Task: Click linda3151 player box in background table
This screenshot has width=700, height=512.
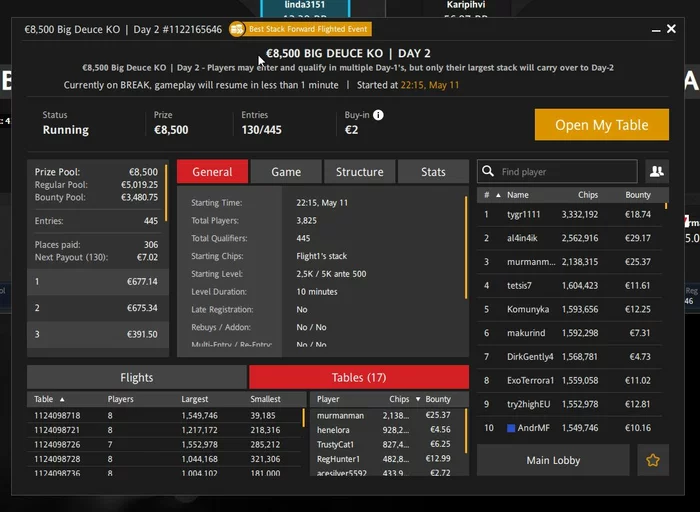Action: pos(305,8)
